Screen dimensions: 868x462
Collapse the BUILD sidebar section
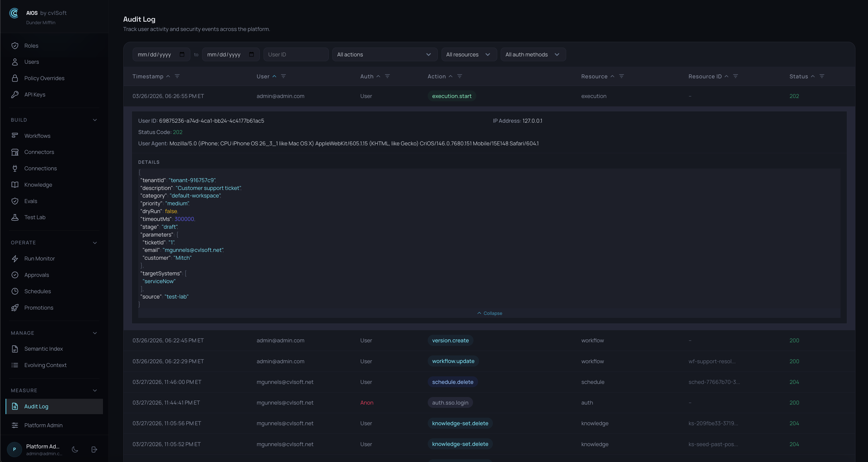coord(95,120)
